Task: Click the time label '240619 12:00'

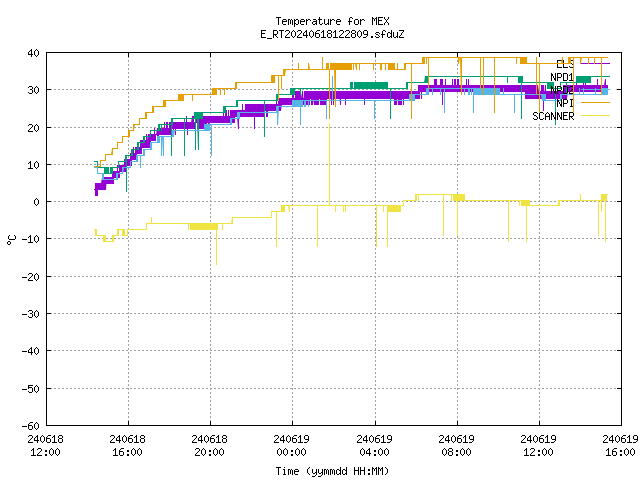Action: (538, 446)
